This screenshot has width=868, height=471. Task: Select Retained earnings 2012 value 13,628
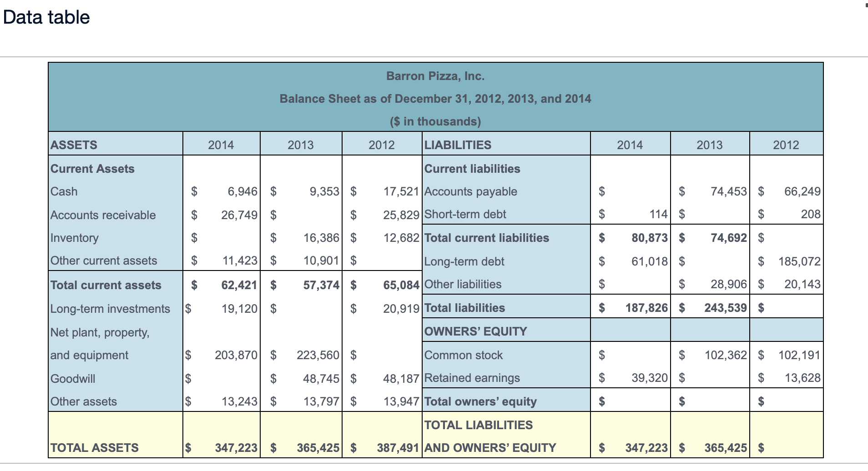(802, 378)
